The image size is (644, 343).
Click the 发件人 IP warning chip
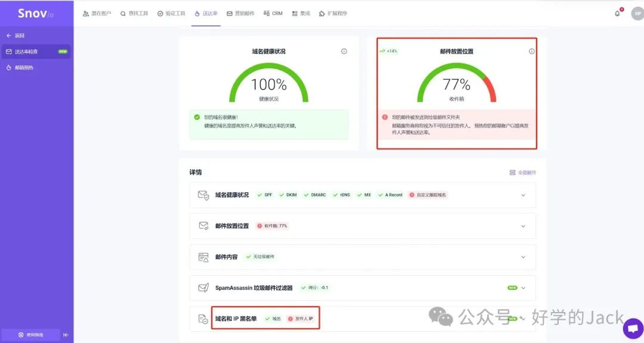301,319
